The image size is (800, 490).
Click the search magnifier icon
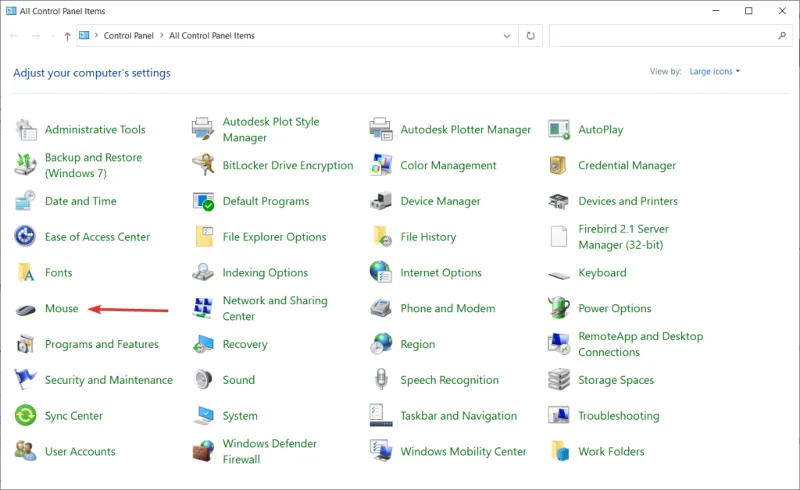coord(782,36)
